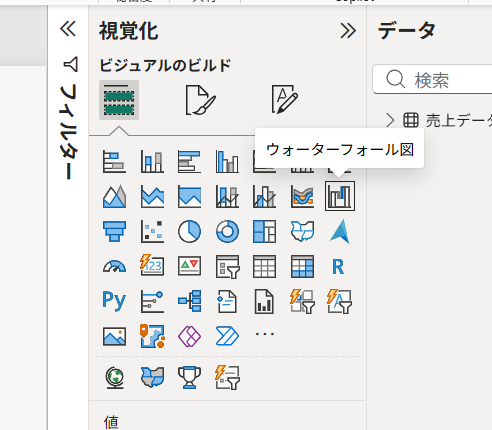
Task: Expand the 売上データ table chevron
Action: 390,120
